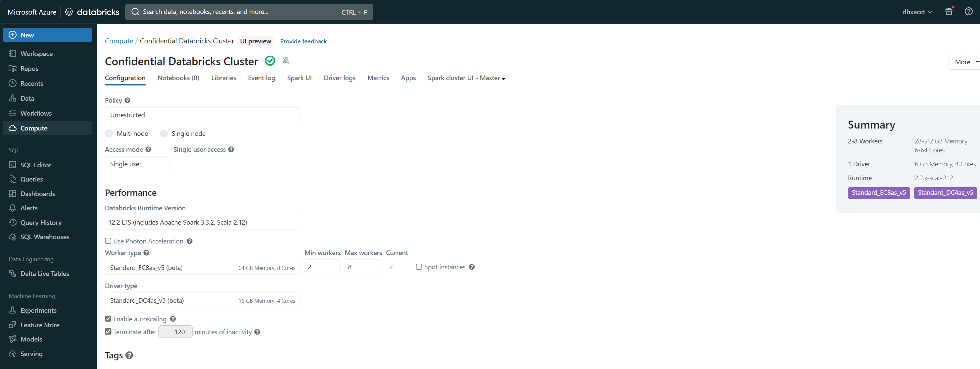
Task: Open the Worker type Standard_EC8as_v5 dropdown
Action: [x=203, y=267]
